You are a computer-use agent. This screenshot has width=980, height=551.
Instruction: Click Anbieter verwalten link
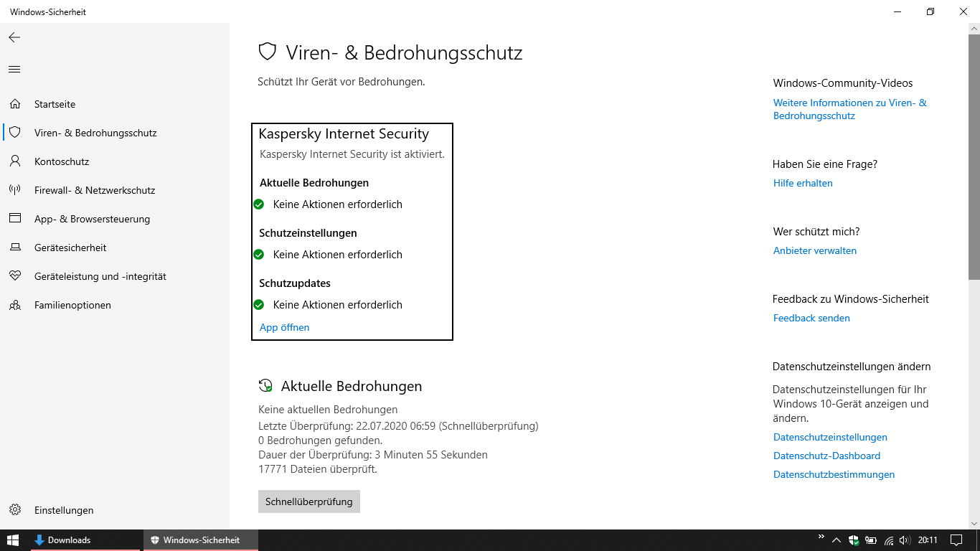point(815,250)
